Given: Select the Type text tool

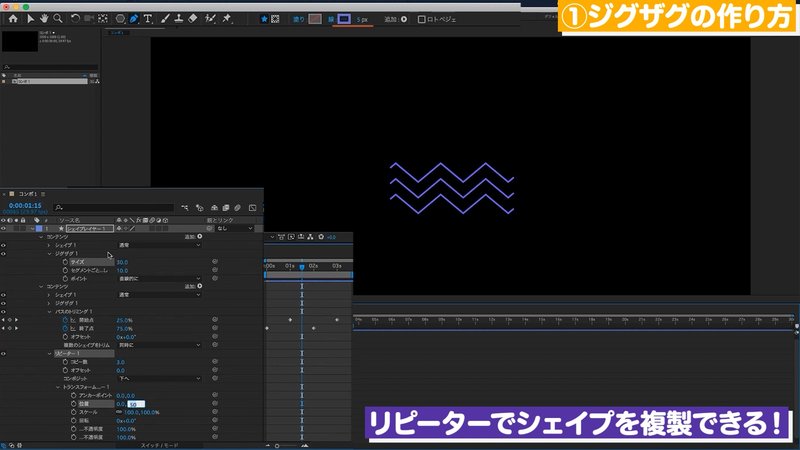Looking at the screenshot, I should 147,19.
